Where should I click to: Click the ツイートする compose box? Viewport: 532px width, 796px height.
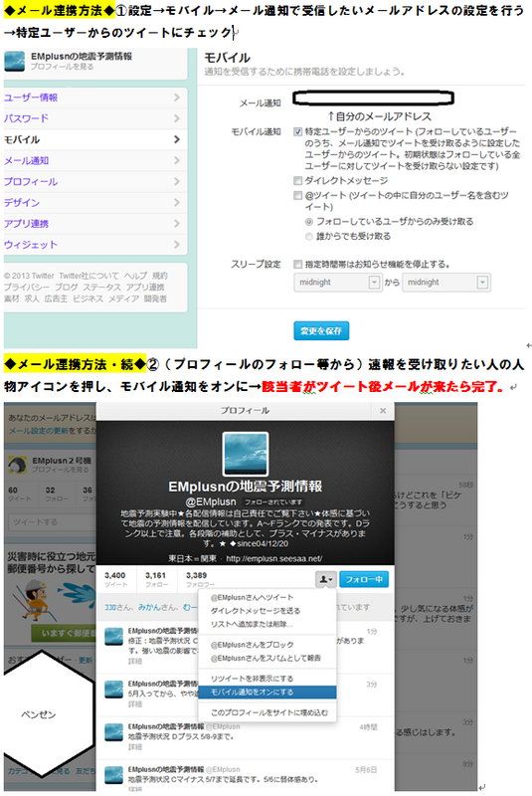point(52,521)
